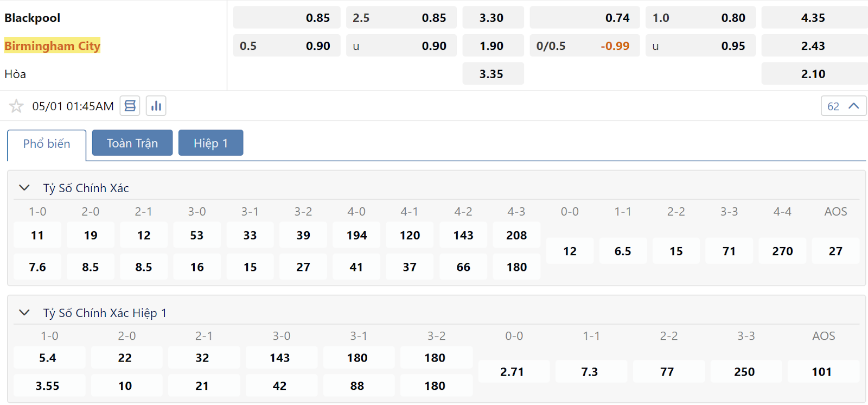The height and width of the screenshot is (405, 868).
Task: Open the match statistics bar chart icon
Action: coord(156,106)
